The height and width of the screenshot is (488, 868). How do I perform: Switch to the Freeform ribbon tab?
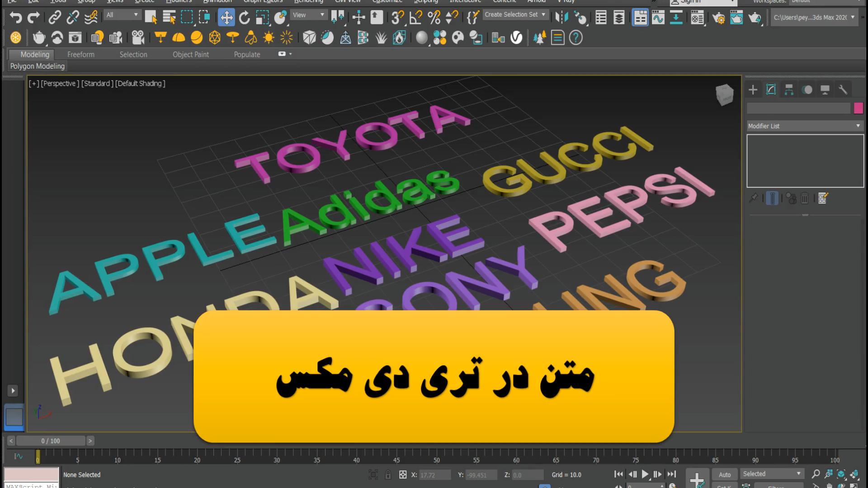pos(81,54)
